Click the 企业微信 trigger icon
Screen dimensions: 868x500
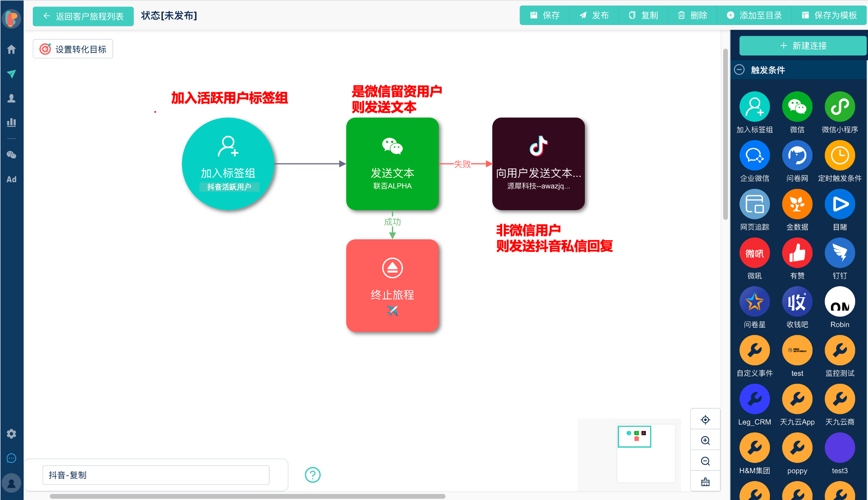(755, 155)
